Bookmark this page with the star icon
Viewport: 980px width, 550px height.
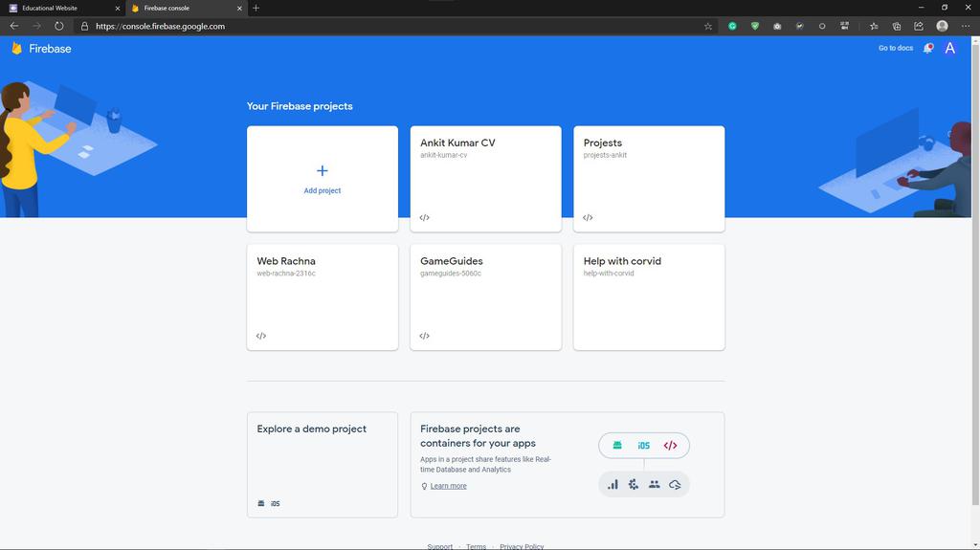pyautogui.click(x=707, y=26)
